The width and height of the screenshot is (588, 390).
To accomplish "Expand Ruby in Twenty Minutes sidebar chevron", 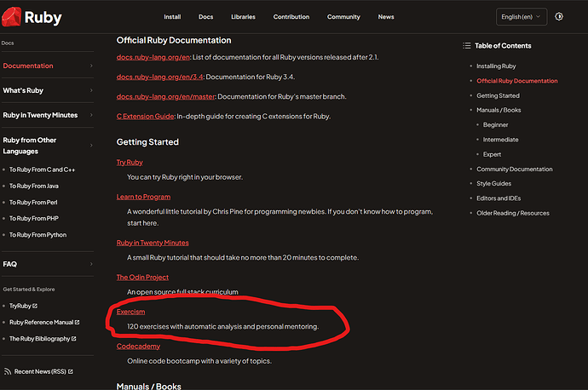I will 91,115.
